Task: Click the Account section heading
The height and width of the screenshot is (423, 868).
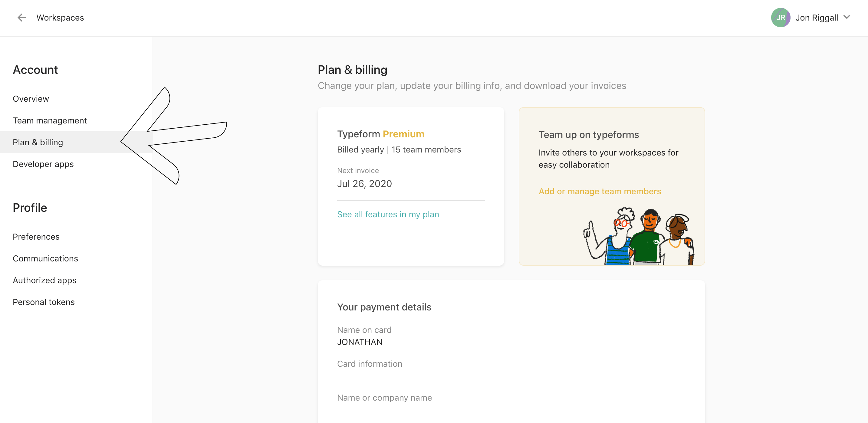Action: tap(35, 70)
